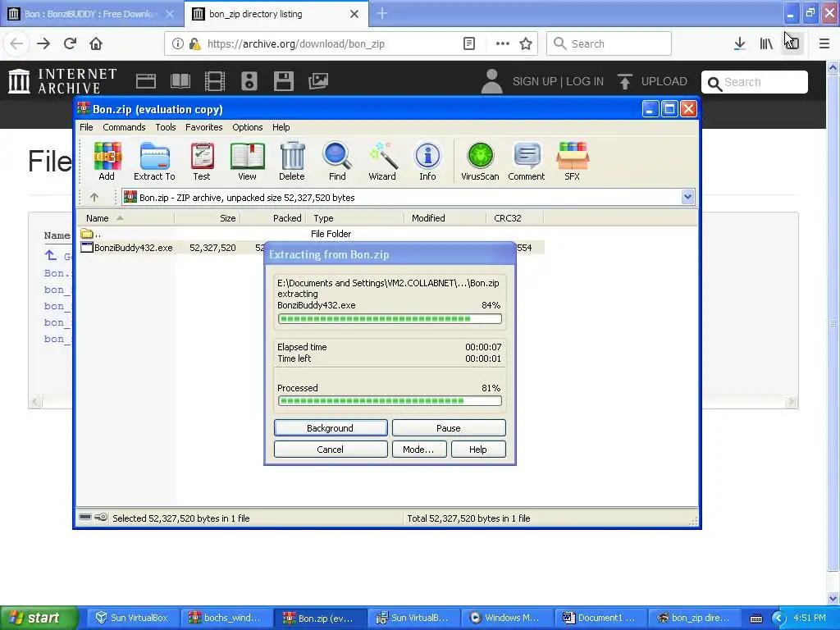Open Internet Archive software floppy icon
Screen dimensions: 840x630
coord(283,81)
